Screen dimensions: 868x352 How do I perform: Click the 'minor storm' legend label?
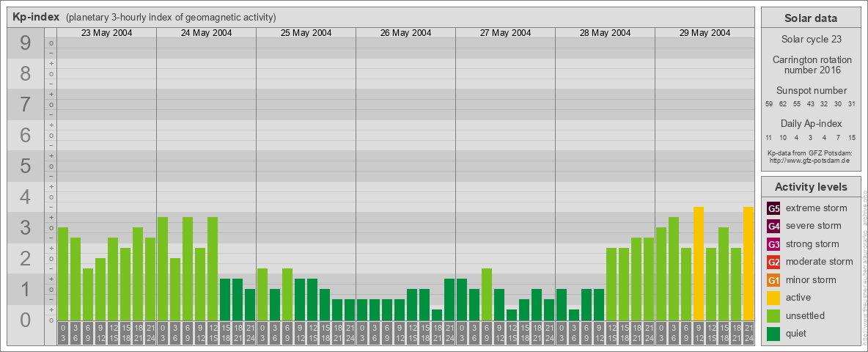(811, 279)
